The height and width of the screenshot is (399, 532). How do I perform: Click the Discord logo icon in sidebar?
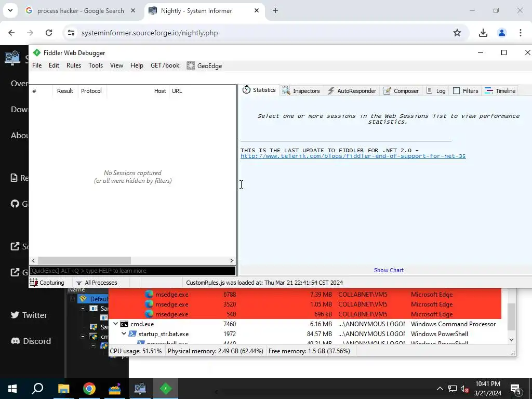[15, 341]
